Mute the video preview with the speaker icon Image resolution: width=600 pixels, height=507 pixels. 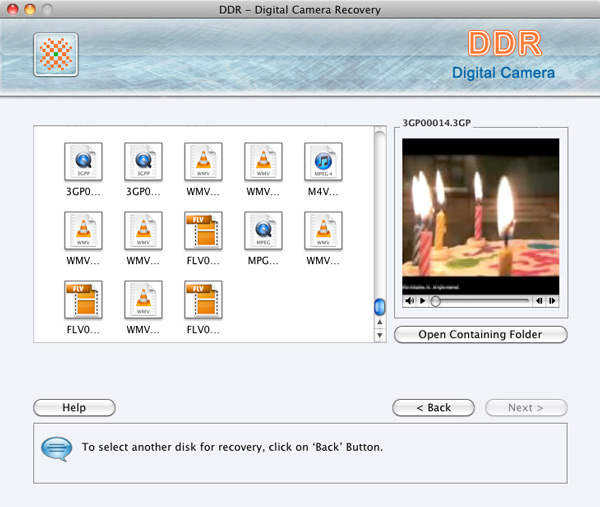410,301
